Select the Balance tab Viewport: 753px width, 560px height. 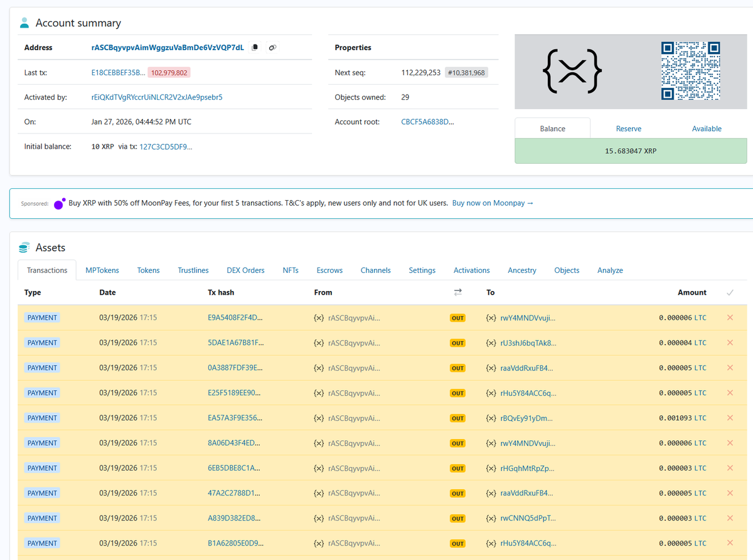[553, 129]
